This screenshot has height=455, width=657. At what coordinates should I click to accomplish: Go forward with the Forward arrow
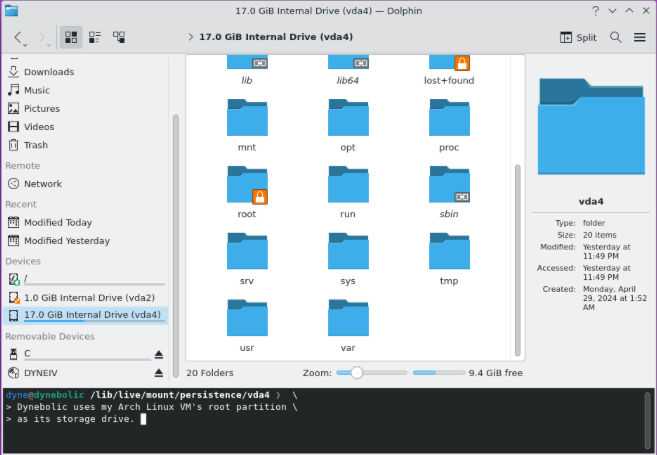[41, 37]
